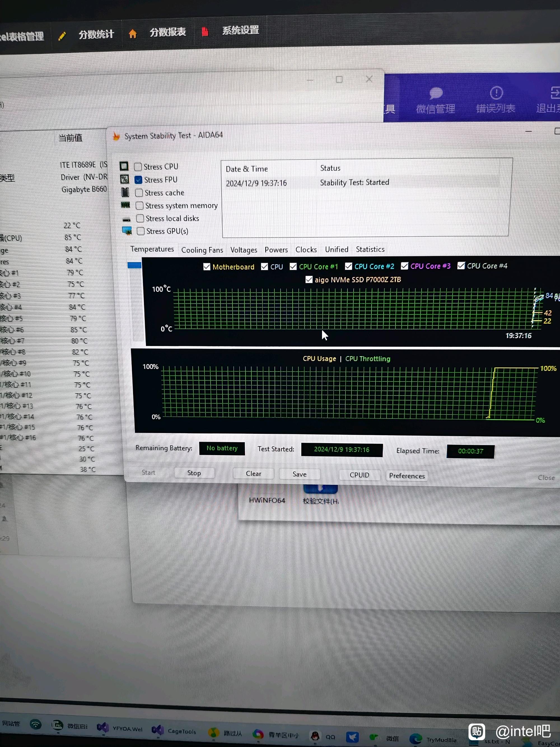Switch to the Clocks tab
This screenshot has height=747, width=560.
coord(306,250)
